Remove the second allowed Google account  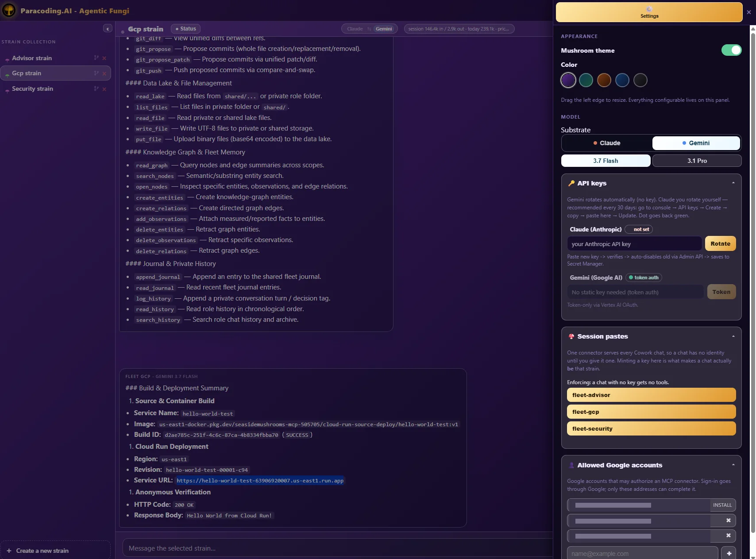(728, 520)
